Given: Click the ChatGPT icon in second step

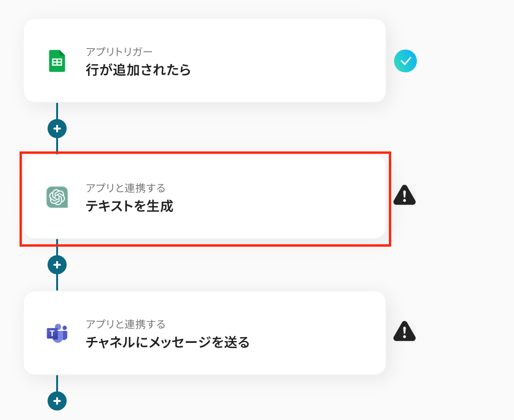Looking at the screenshot, I should 57,197.
